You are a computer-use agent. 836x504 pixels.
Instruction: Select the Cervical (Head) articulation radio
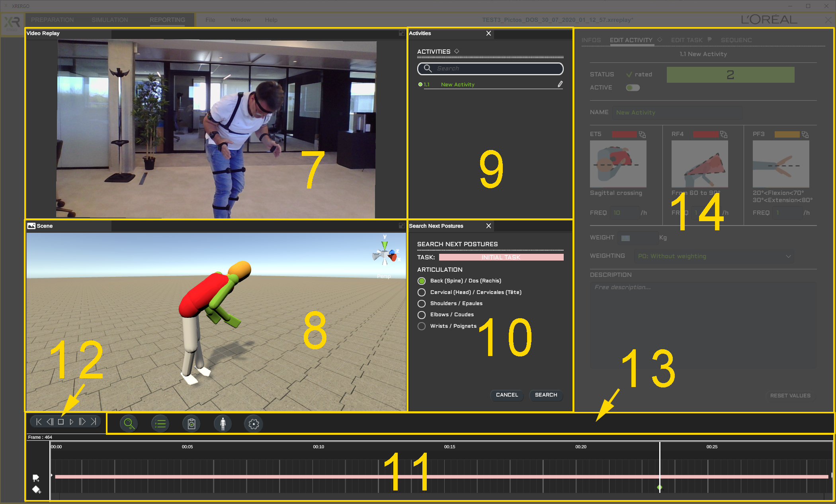pos(422,292)
